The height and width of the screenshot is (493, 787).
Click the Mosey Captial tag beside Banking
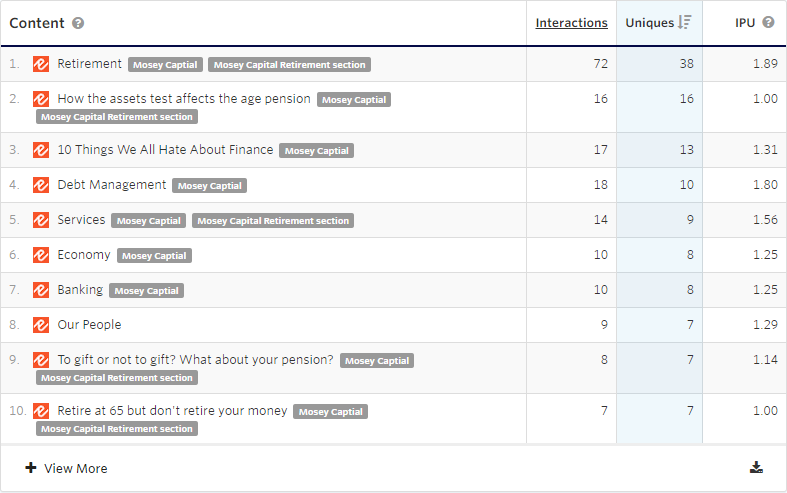click(147, 291)
